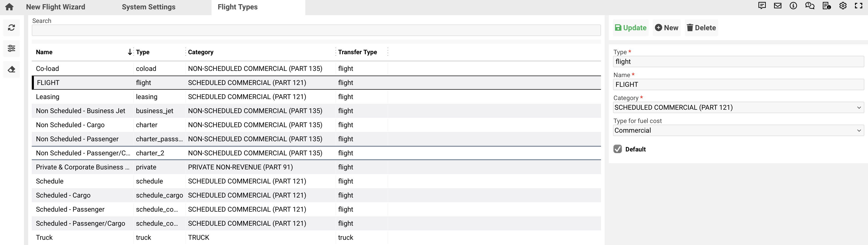
Task: Expand the Category dropdown
Action: [x=738, y=107]
